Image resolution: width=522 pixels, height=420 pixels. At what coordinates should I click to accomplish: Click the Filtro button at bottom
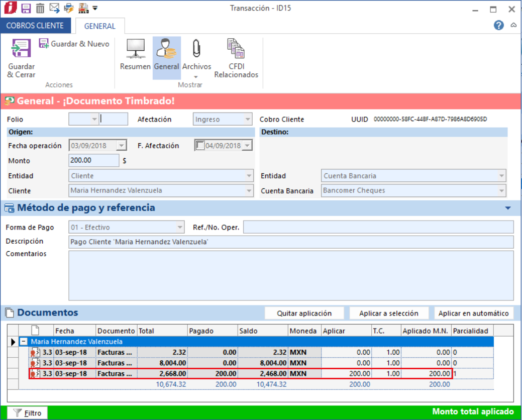[x=28, y=413]
